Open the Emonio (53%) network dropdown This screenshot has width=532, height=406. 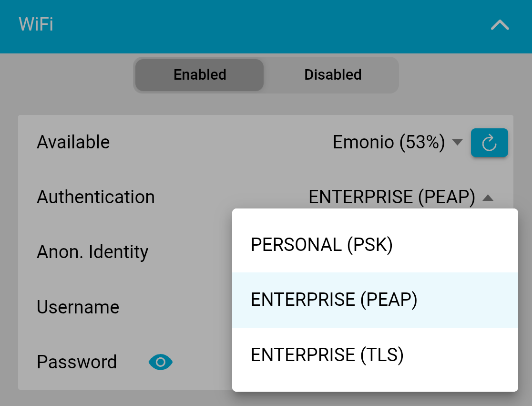[389, 142]
